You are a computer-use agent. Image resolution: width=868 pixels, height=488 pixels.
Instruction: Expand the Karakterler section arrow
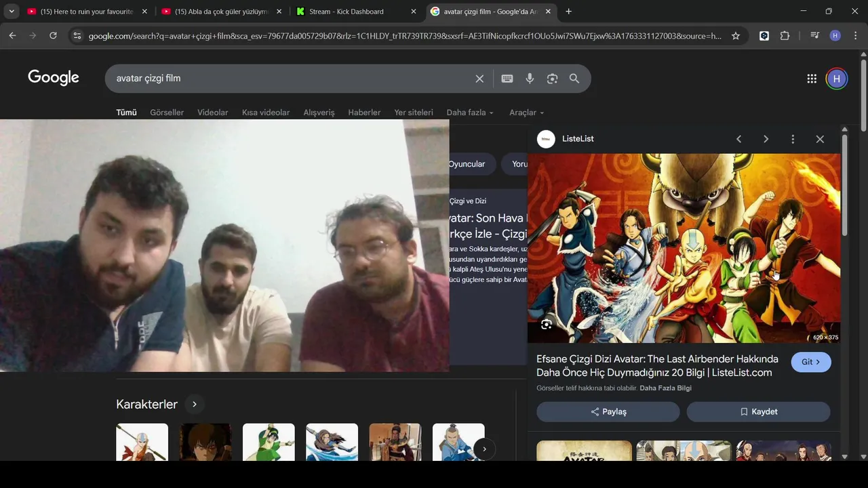pyautogui.click(x=195, y=405)
